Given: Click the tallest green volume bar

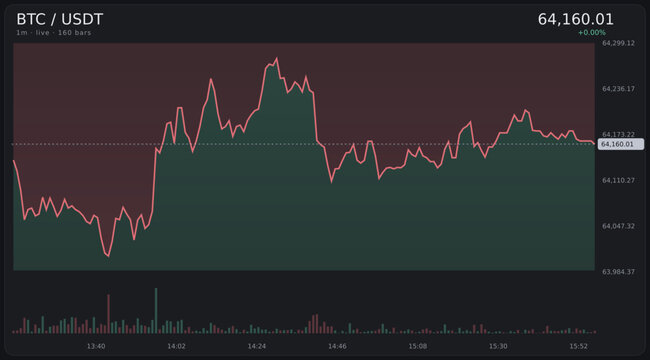Looking at the screenshot, I should 156,311.
